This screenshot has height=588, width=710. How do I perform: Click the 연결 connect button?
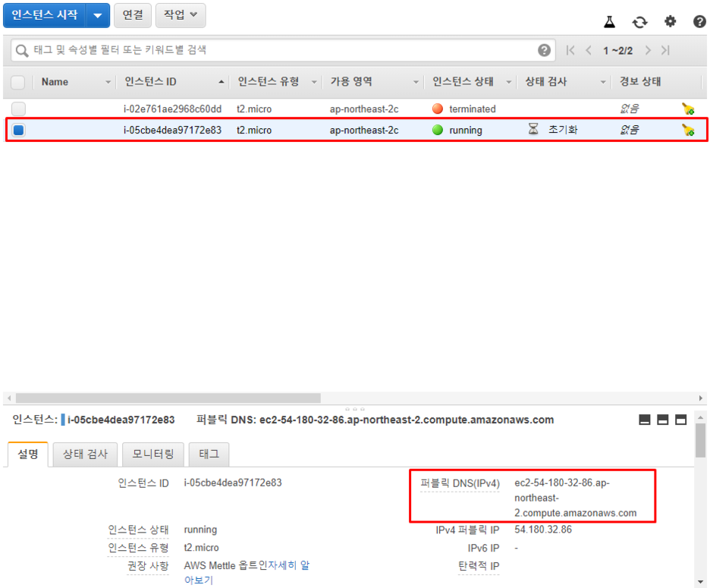pos(133,15)
